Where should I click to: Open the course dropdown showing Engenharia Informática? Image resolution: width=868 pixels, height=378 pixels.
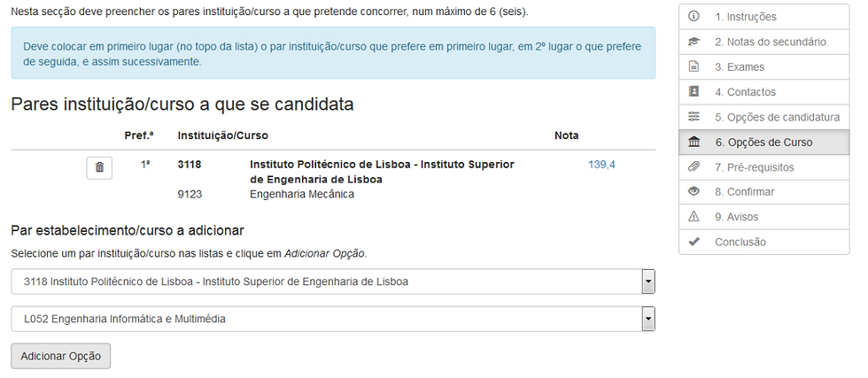tap(648, 319)
